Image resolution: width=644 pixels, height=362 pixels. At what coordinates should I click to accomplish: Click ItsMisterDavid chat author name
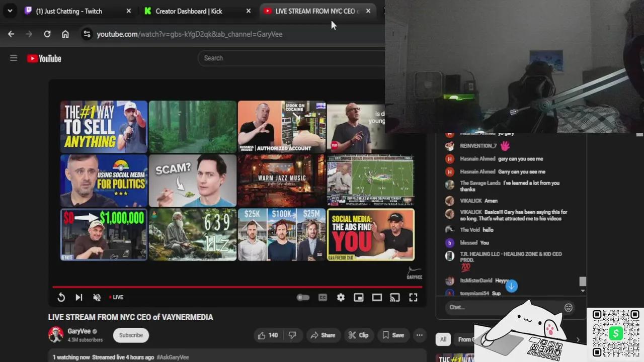(x=476, y=281)
